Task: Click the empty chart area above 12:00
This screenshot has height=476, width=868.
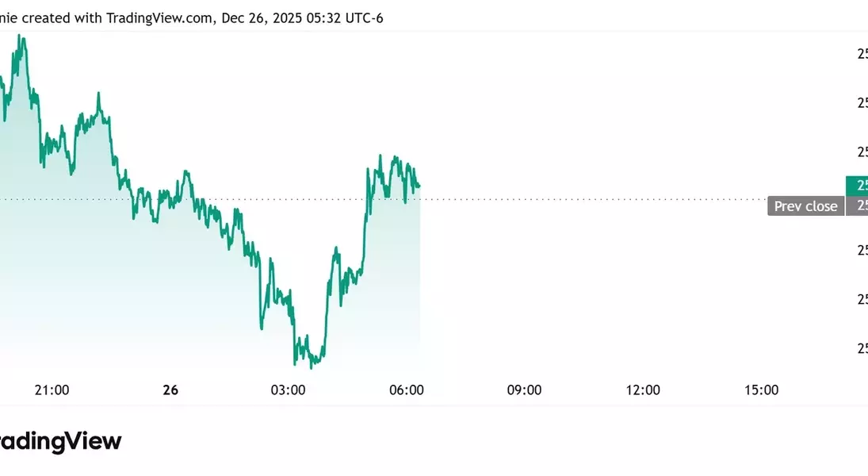Action: (x=643, y=238)
